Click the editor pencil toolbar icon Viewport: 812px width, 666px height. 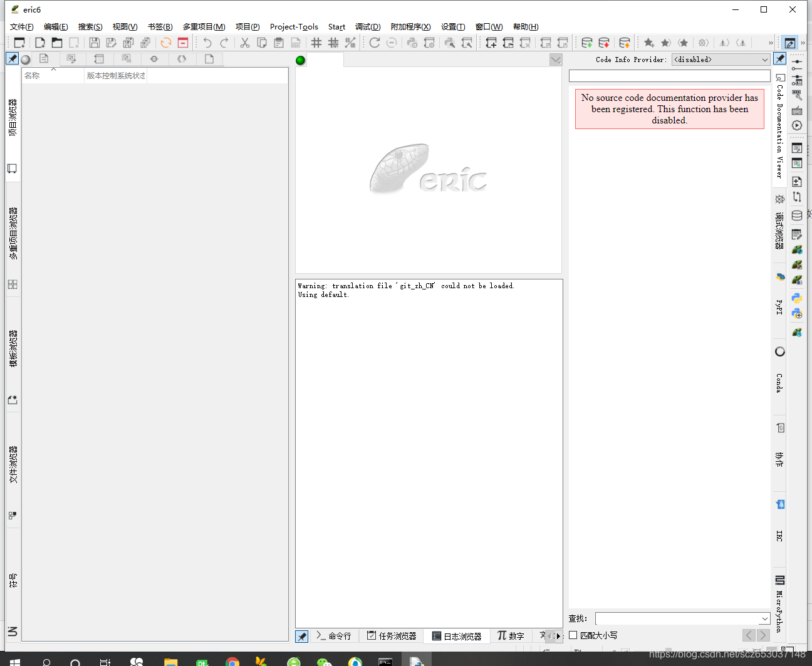(x=790, y=43)
